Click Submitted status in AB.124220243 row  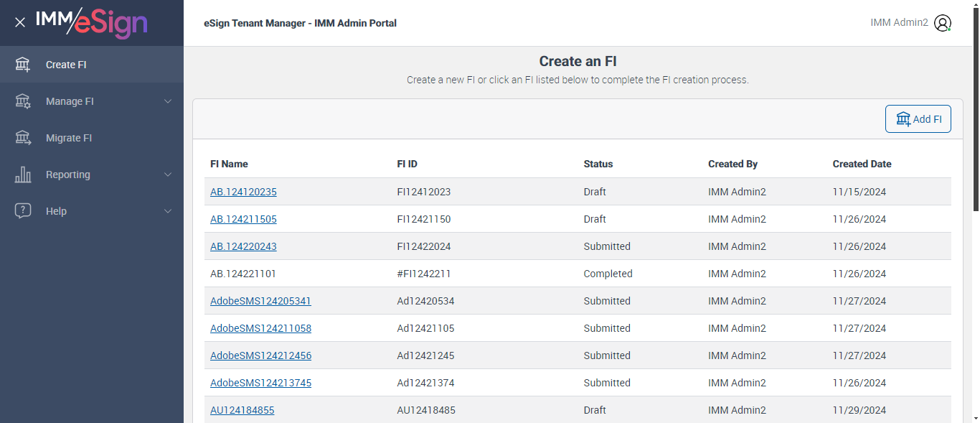607,246
